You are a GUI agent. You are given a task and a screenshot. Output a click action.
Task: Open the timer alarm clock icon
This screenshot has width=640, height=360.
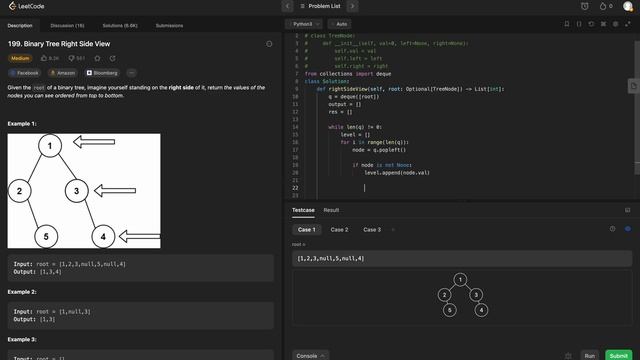tap(584, 6)
